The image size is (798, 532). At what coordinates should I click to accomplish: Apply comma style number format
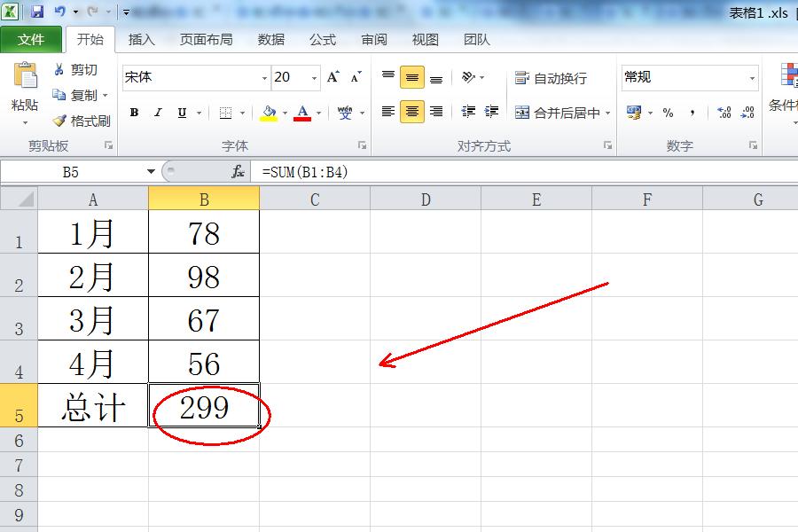[692, 113]
